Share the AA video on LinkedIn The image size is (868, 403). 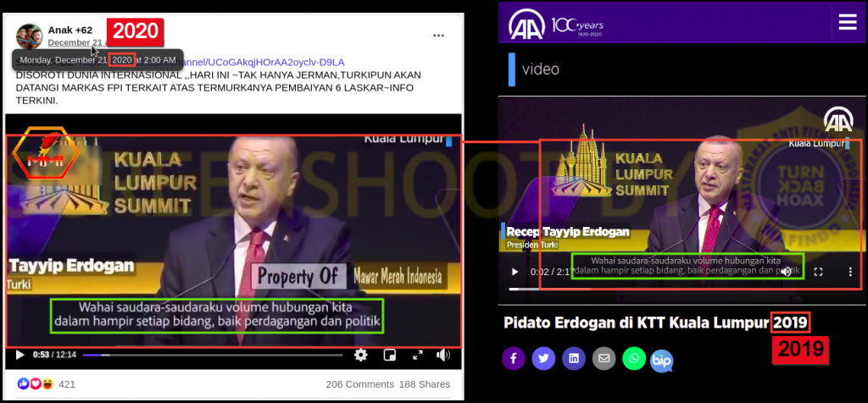574,359
